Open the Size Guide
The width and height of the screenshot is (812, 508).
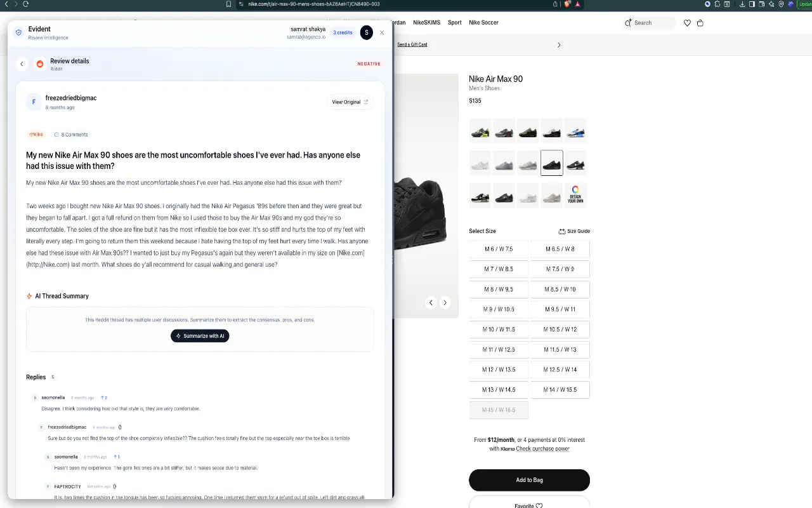point(574,231)
